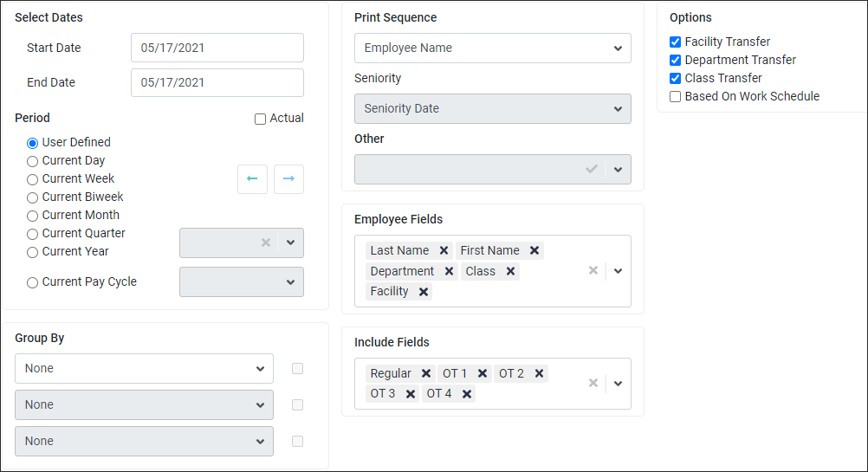Uncheck the Facility Transfer option
Image resolution: width=868 pixels, height=472 pixels.
tap(675, 42)
